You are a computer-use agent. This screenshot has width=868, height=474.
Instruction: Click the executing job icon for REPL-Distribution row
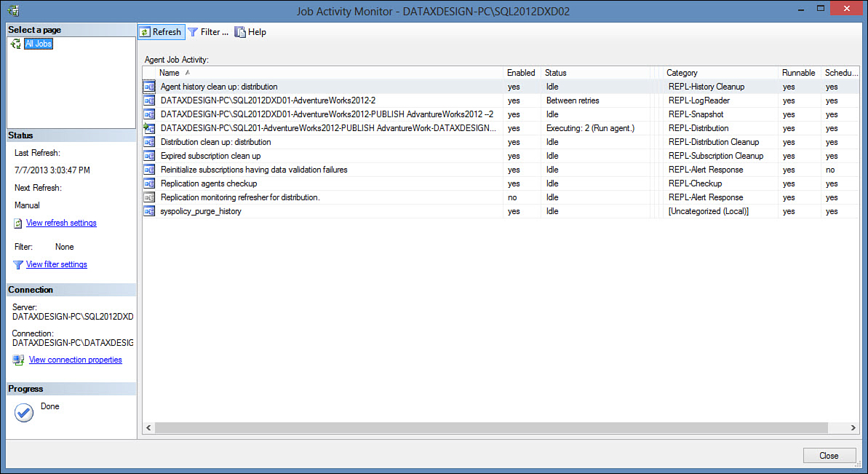point(149,128)
